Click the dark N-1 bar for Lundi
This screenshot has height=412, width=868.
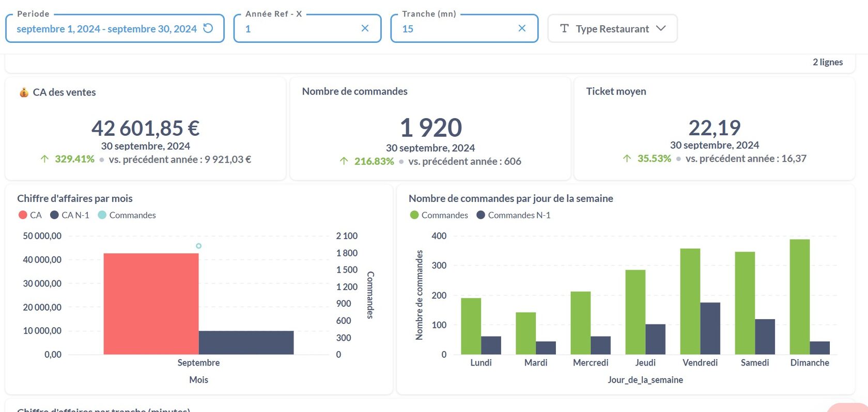(491, 345)
